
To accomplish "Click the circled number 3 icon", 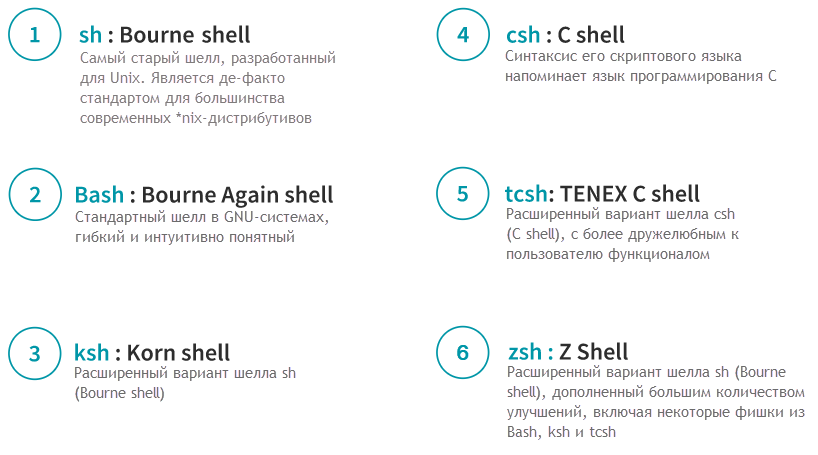I will point(35,353).
